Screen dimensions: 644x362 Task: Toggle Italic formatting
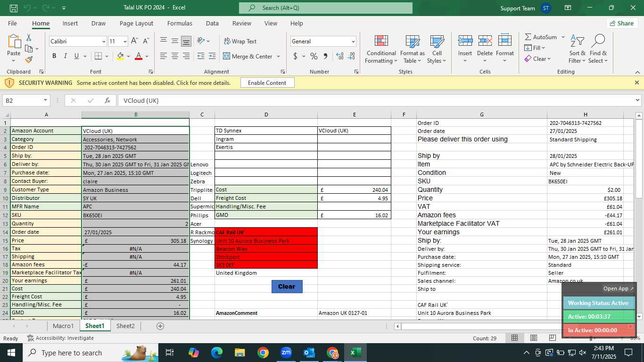[66, 56]
